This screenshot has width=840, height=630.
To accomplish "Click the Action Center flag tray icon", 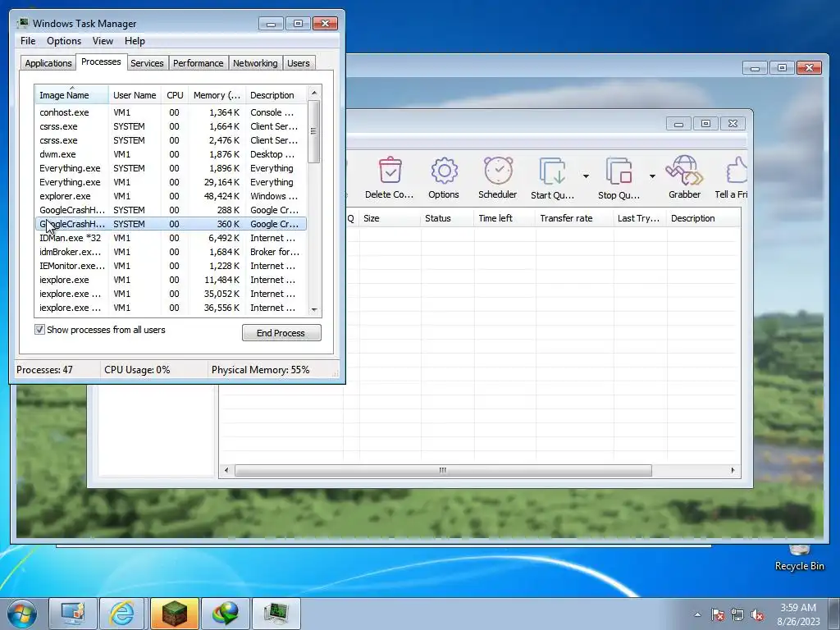I will (717, 614).
